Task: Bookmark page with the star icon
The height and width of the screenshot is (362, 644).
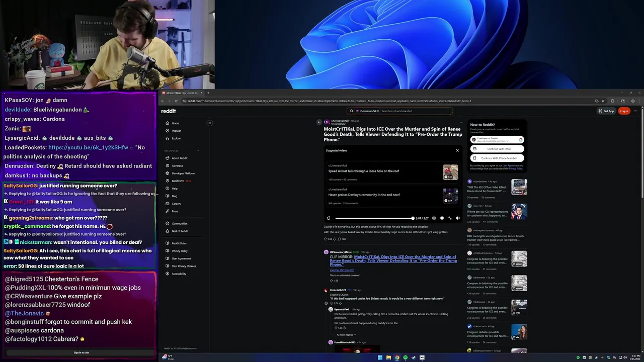Action: 603,101
